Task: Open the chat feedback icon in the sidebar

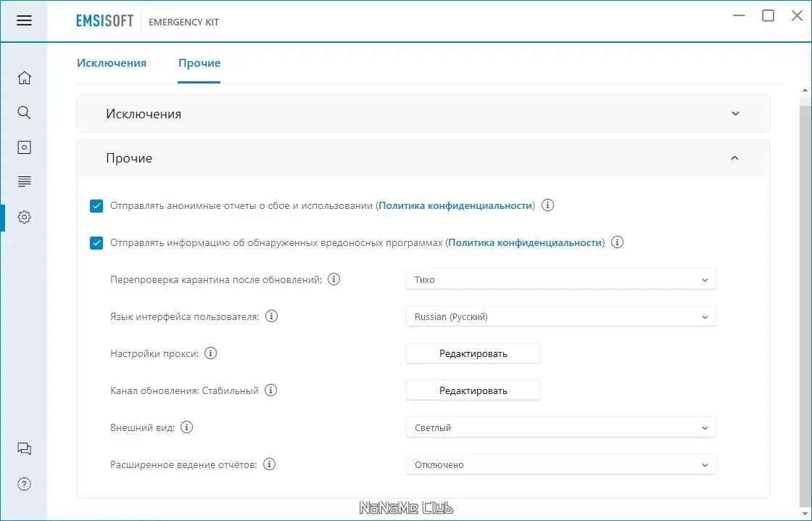Action: [x=24, y=448]
